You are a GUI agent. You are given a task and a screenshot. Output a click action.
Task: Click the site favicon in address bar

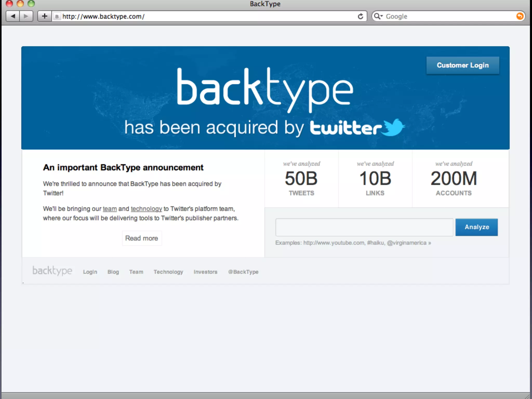57,17
